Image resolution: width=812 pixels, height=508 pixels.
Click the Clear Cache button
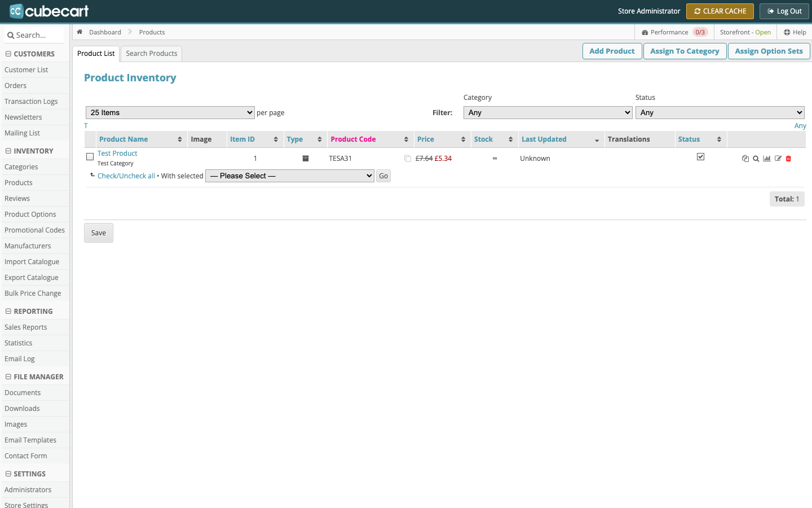[720, 11]
